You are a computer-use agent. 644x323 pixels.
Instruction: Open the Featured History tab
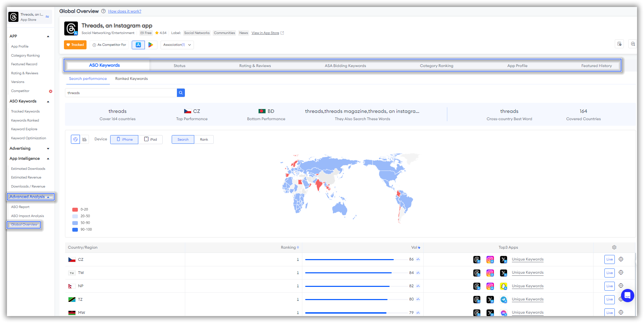pyautogui.click(x=596, y=66)
